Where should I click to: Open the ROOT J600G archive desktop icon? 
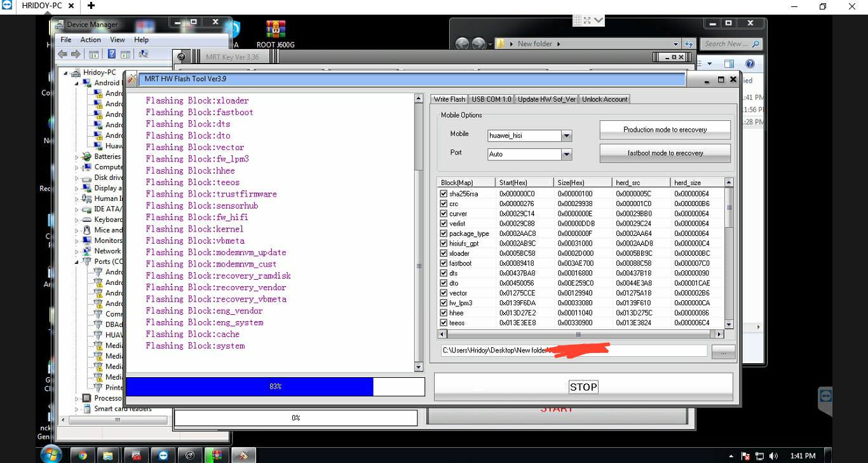tap(275, 34)
